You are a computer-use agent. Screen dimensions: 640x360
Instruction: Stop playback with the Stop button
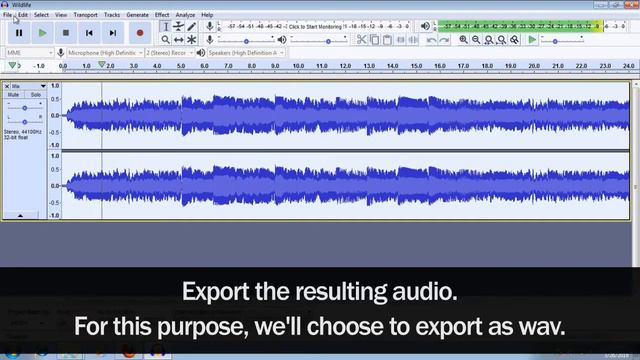click(x=66, y=33)
